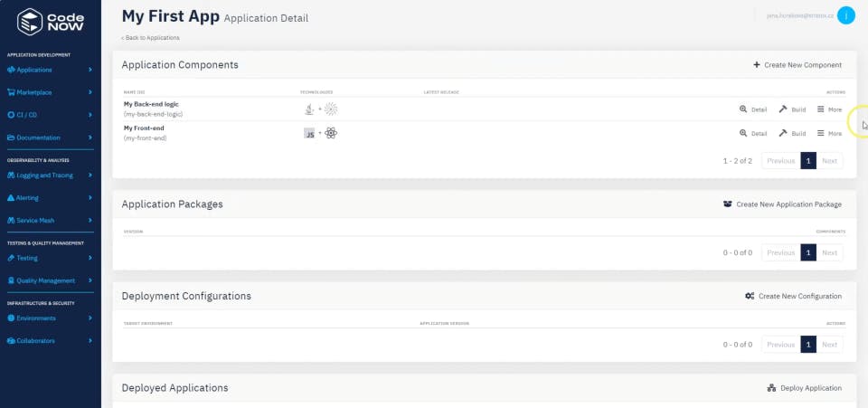Click the hammer Build icon for My Back-end logic
The height and width of the screenshot is (408, 868).
click(783, 109)
